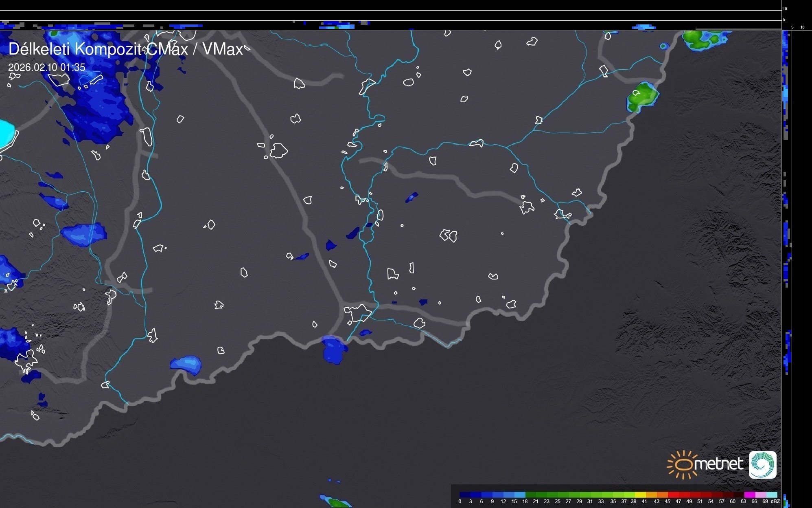Select the light cyan 69 dBZ swatch
Screen dimensions: 812x508
click(x=771, y=495)
